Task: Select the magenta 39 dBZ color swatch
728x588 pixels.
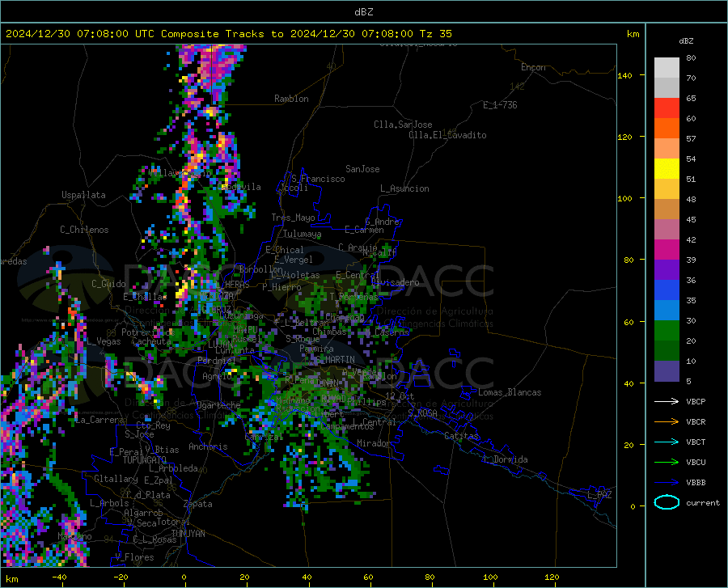Action: 667,250
